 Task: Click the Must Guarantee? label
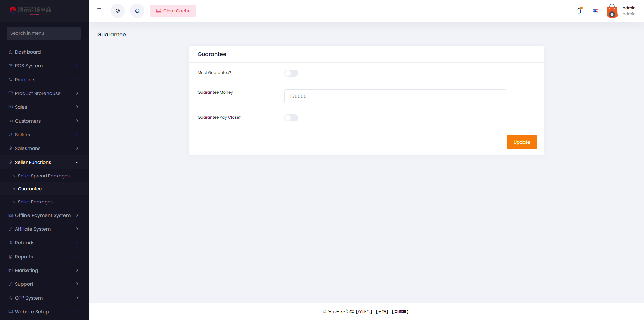[x=214, y=73]
